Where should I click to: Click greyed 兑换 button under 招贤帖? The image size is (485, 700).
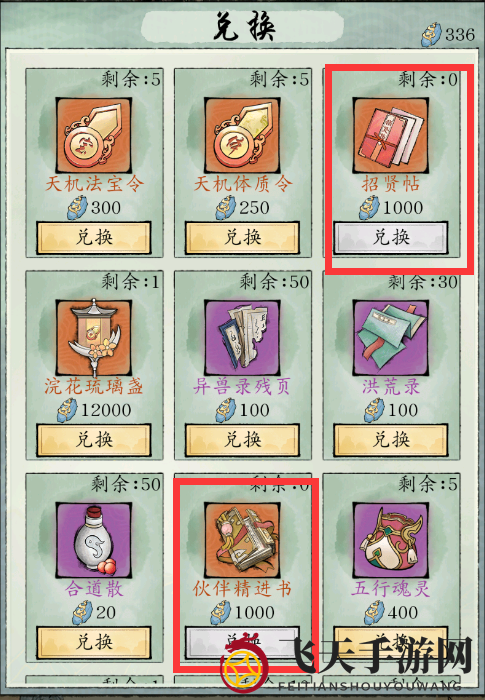[x=391, y=238]
